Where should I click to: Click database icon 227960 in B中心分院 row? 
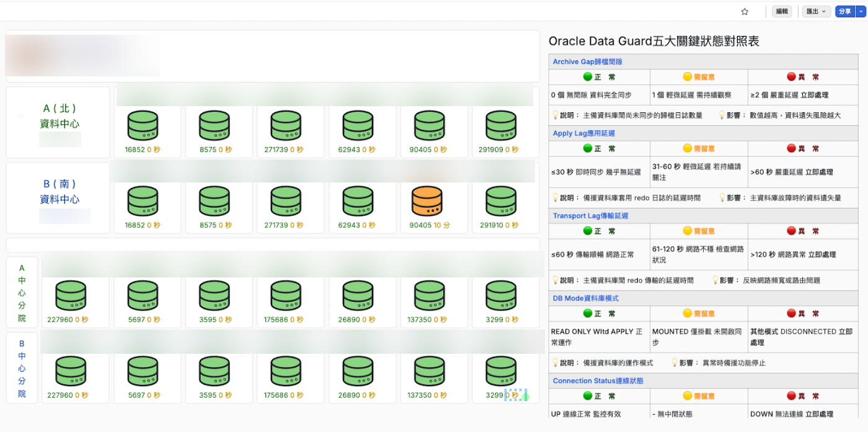(x=71, y=371)
